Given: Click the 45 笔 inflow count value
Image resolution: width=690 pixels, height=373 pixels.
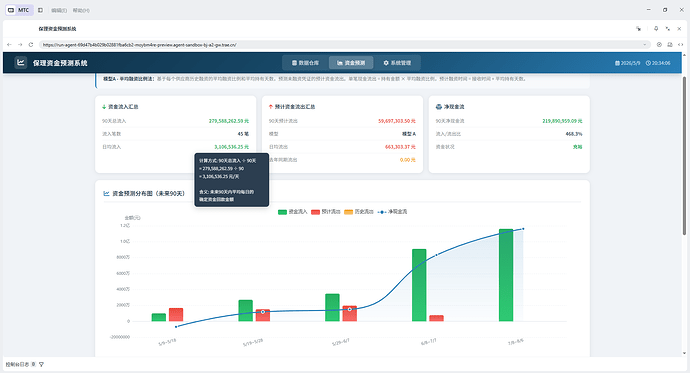Looking at the screenshot, I should click(x=243, y=134).
